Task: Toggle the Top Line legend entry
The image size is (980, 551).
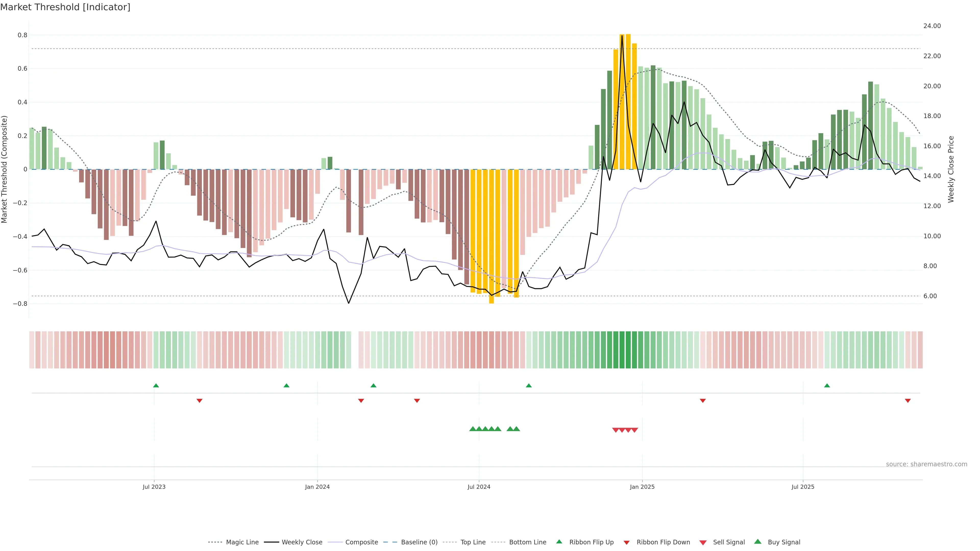Action: click(473, 542)
